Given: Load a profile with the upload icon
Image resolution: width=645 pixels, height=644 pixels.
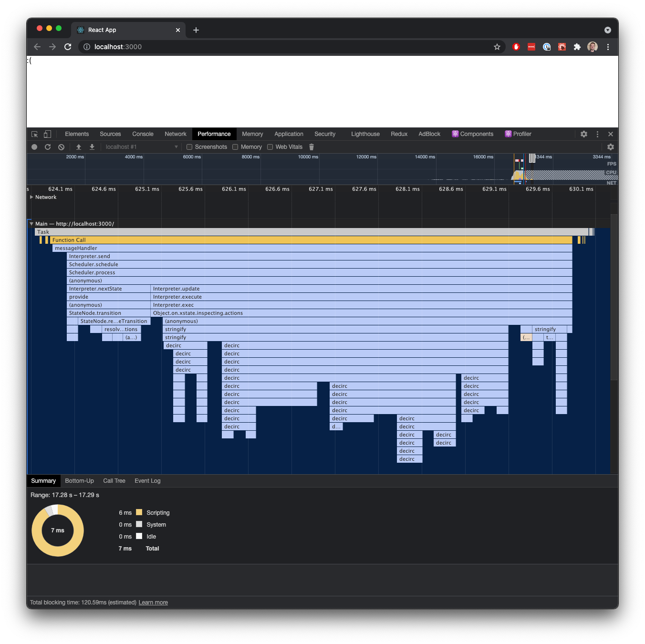Looking at the screenshot, I should tap(79, 147).
